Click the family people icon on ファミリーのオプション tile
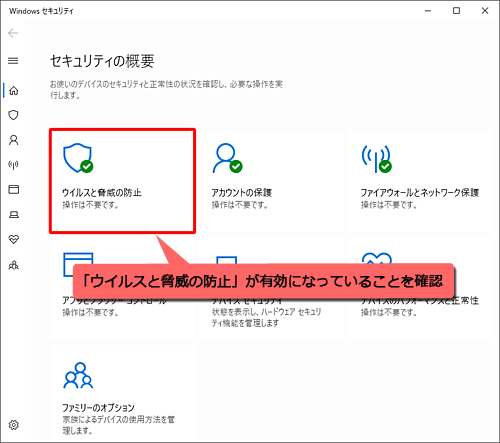Image resolution: width=500 pixels, height=443 pixels. (78, 375)
